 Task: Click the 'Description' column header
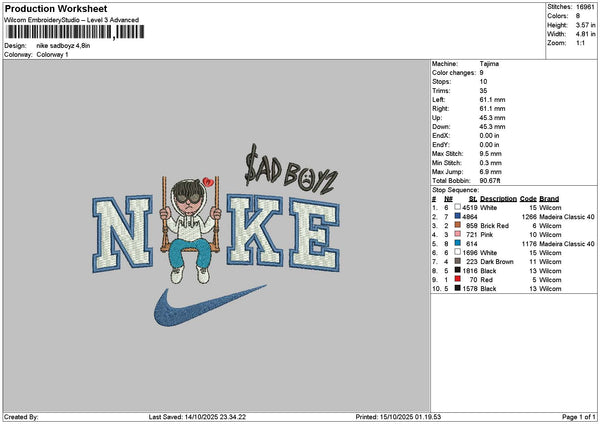click(499, 199)
